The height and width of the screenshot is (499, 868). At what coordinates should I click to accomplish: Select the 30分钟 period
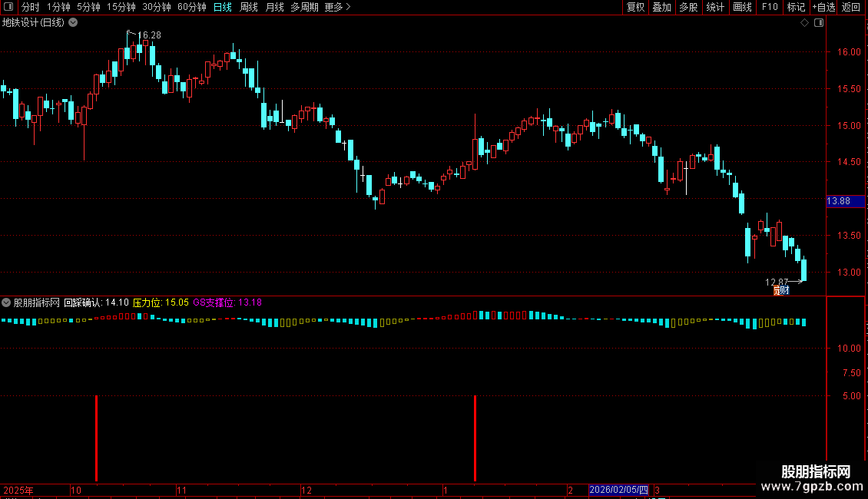tap(157, 7)
